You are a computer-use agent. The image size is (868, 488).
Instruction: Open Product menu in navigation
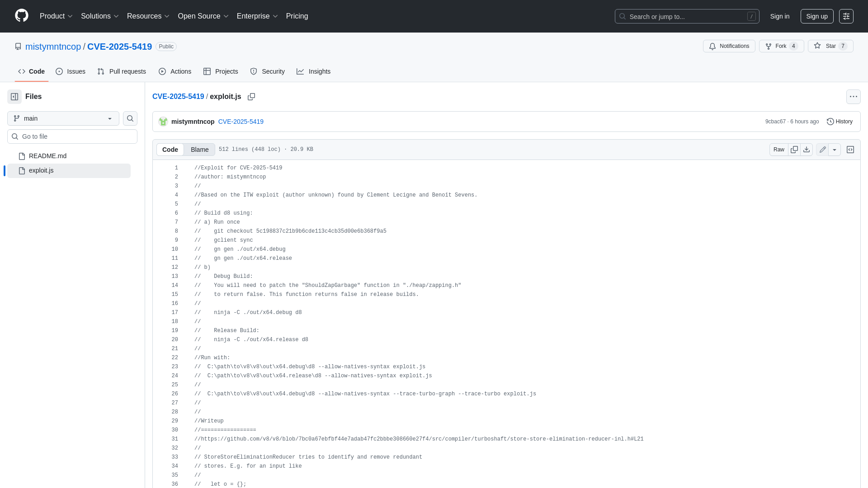(56, 16)
